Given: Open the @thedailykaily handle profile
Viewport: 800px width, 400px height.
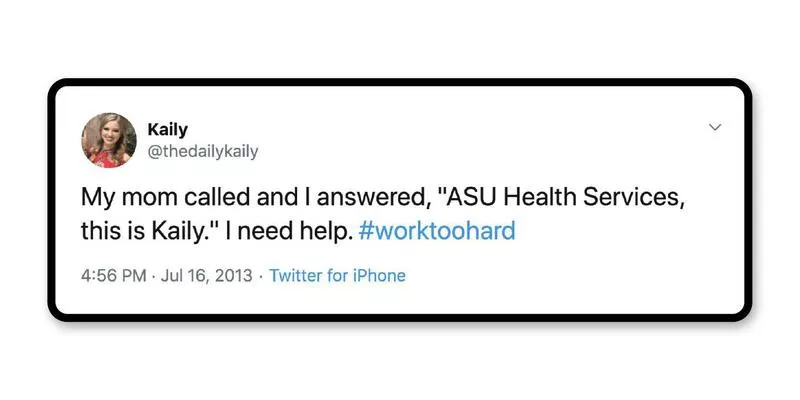Looking at the screenshot, I should pyautogui.click(x=203, y=150).
